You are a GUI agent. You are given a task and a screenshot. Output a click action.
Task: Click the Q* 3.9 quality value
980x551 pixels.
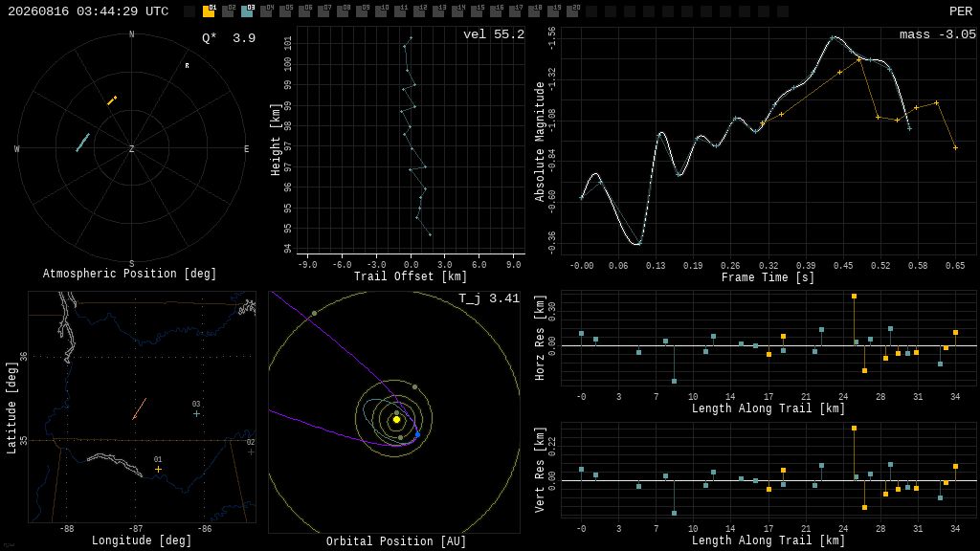point(229,38)
